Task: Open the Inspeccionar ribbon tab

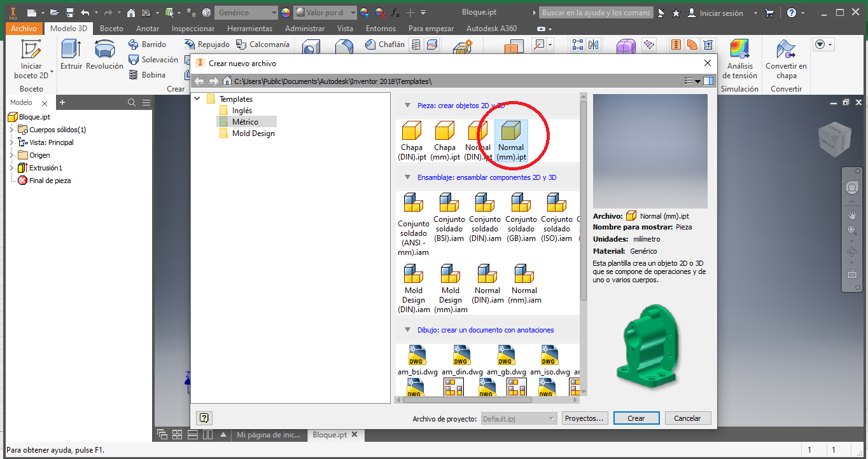Action: tap(193, 29)
